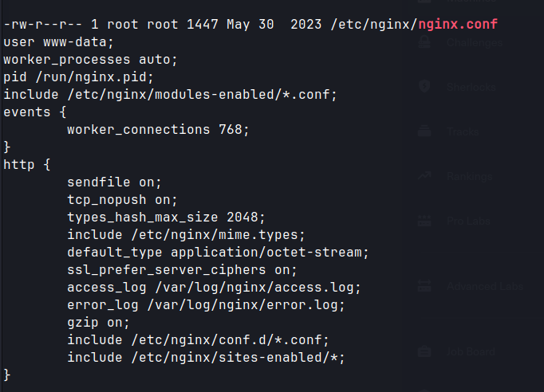Select the Job Board text label
The width and height of the screenshot is (544, 392).
coord(471,352)
